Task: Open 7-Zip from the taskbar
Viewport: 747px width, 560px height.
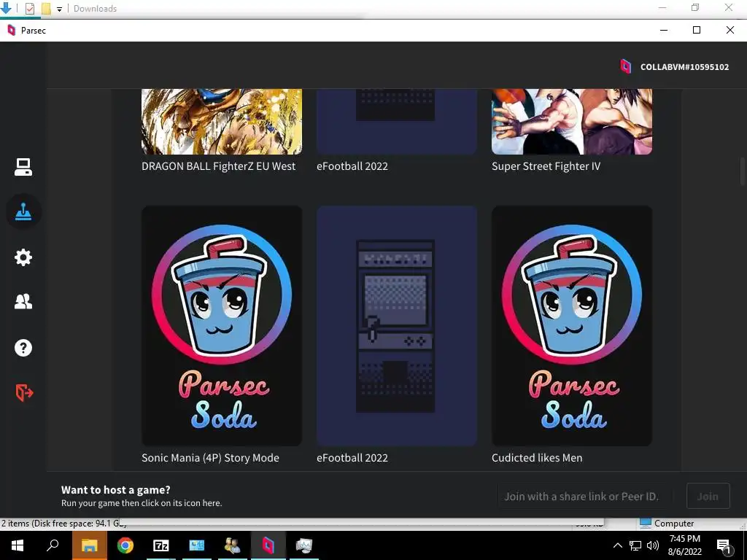Action: [x=161, y=545]
